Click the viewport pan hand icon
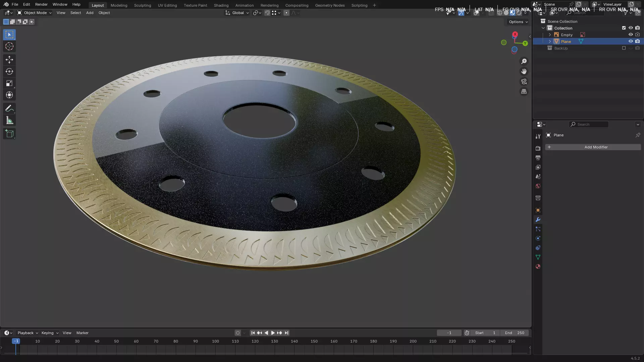The image size is (644, 362). coord(524,71)
